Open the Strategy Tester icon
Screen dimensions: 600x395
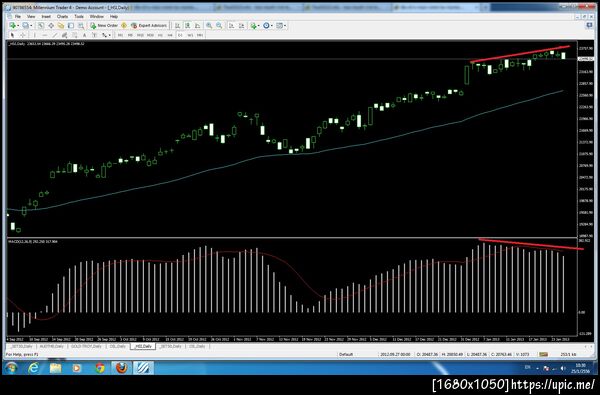[81, 25]
